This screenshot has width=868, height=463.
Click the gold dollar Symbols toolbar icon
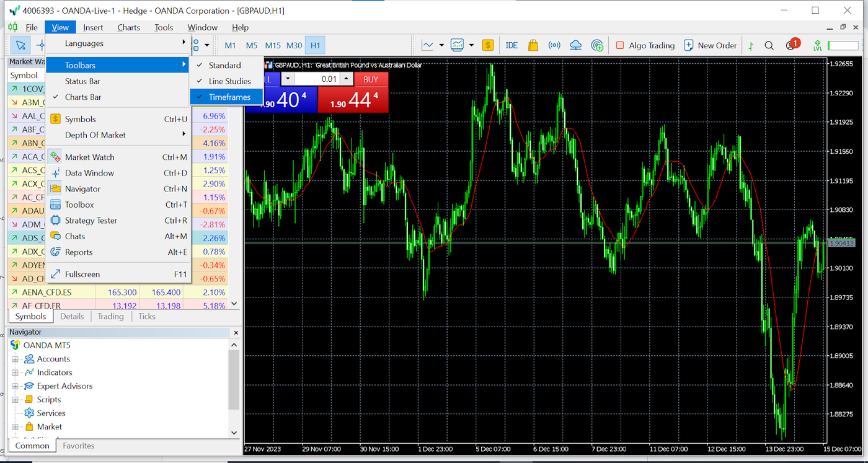[x=488, y=45]
